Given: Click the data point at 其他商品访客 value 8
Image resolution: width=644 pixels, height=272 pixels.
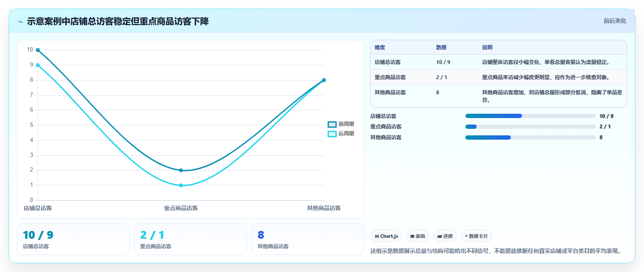Looking at the screenshot, I should (324, 80).
